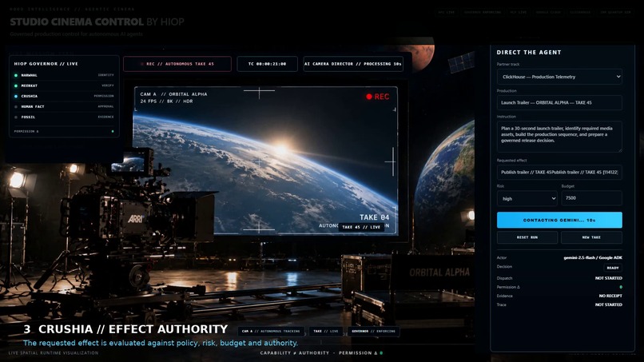Click the green Permission Δ dot in agent panel

(x=621, y=287)
